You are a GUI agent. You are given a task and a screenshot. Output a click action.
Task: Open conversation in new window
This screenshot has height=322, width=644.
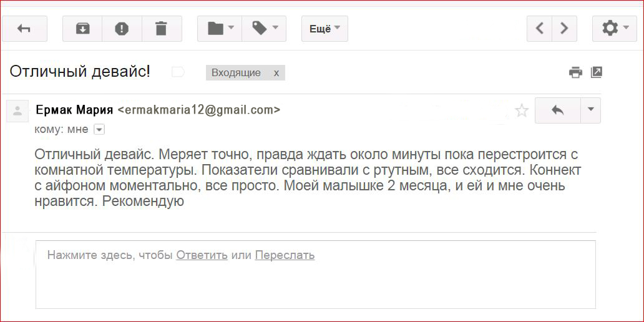[596, 72]
